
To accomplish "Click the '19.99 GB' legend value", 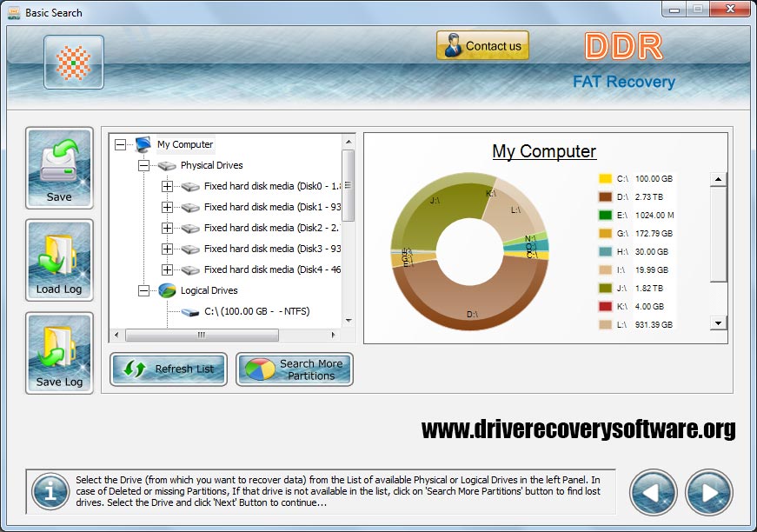I will pyautogui.click(x=652, y=269).
